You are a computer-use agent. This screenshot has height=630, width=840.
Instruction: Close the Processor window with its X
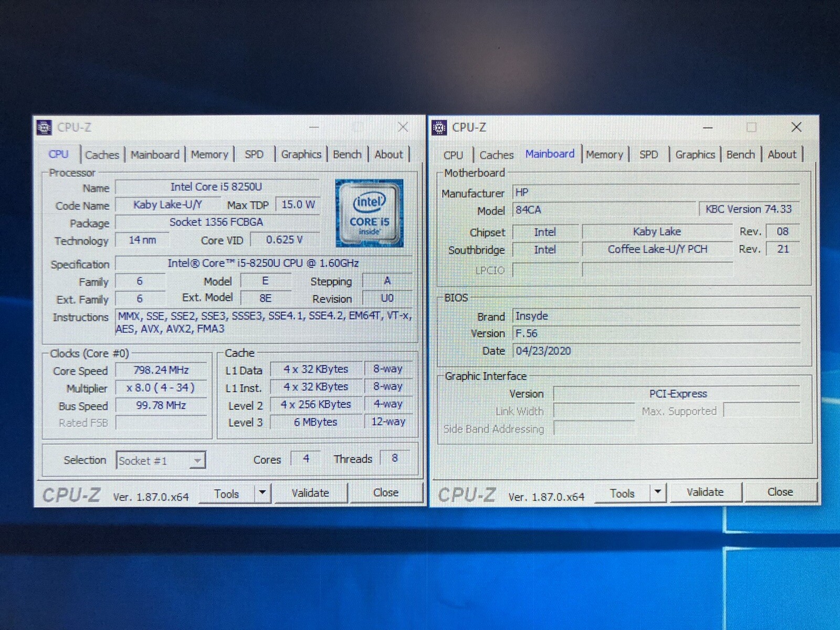(403, 127)
